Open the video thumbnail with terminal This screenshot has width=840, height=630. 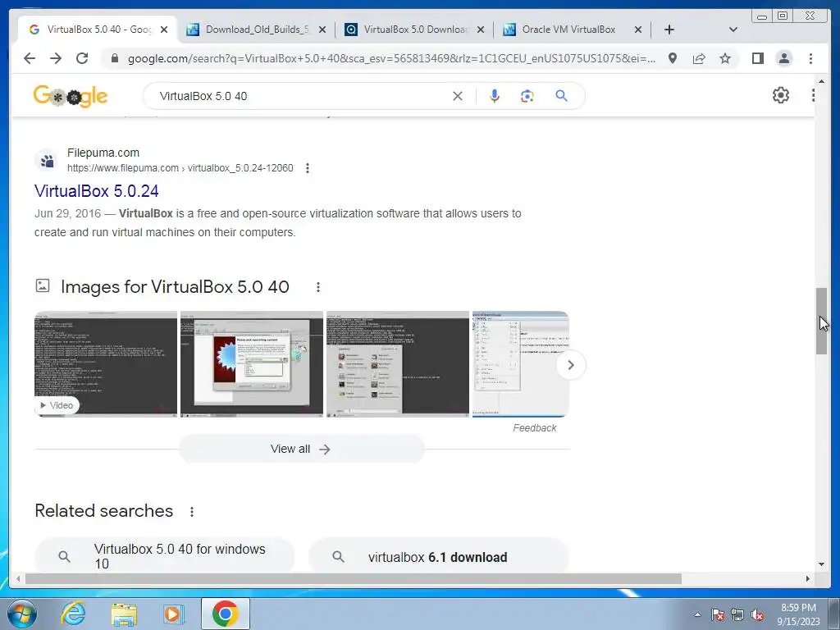coord(106,363)
